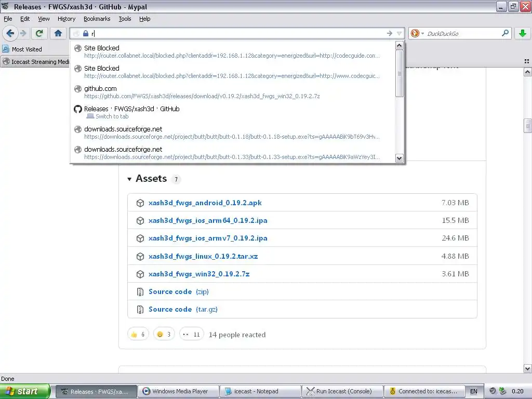Click page scrollbar down arrow

pos(527,368)
